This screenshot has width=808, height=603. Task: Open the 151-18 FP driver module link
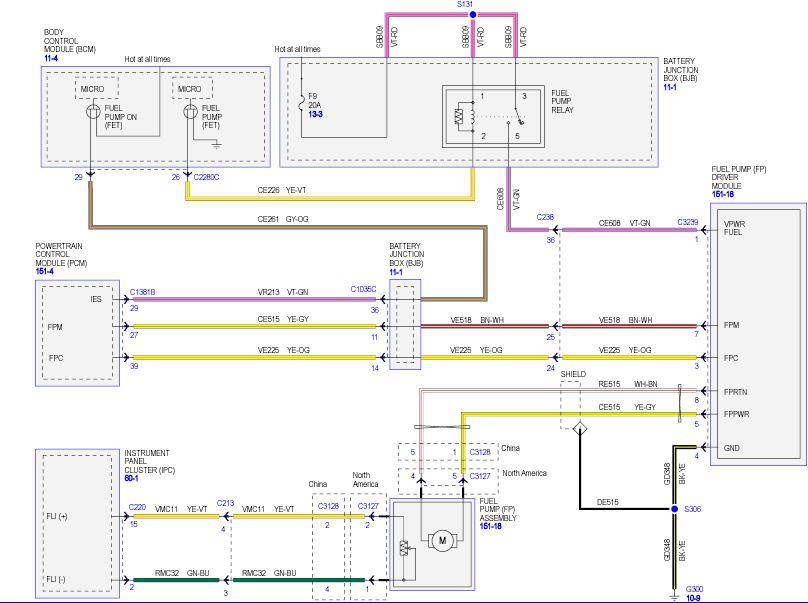(722, 194)
